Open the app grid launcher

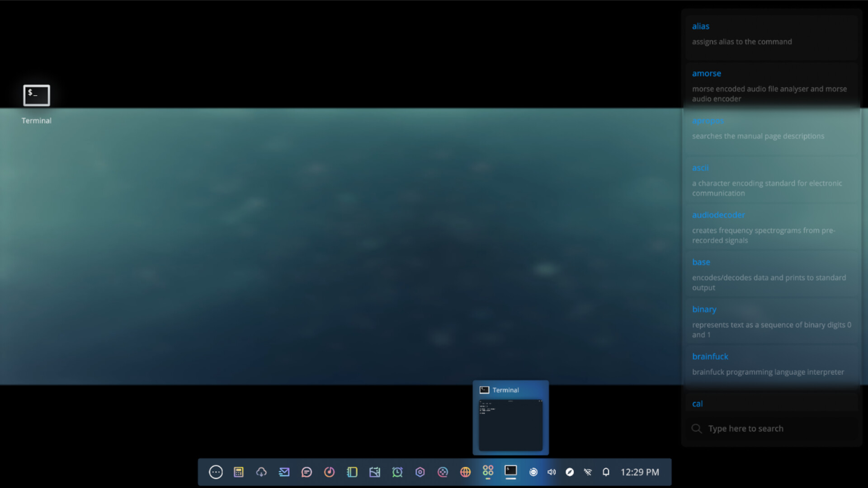pyautogui.click(x=487, y=472)
